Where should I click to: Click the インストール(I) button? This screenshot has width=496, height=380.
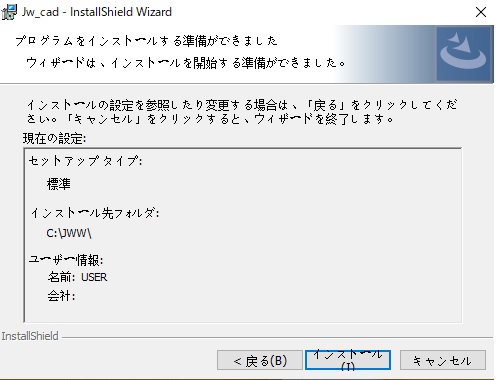pyautogui.click(x=348, y=360)
